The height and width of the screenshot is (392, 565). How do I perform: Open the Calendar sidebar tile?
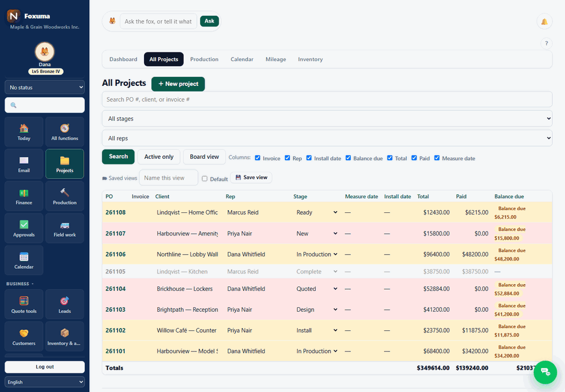point(24,260)
